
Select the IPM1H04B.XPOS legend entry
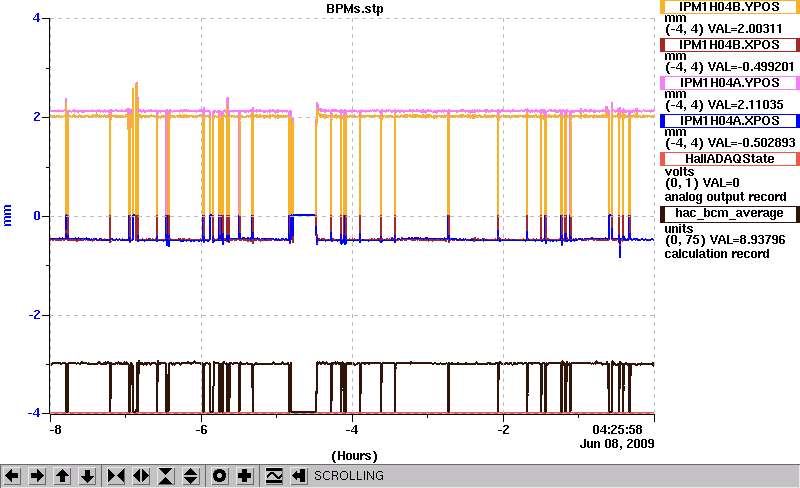730,45
